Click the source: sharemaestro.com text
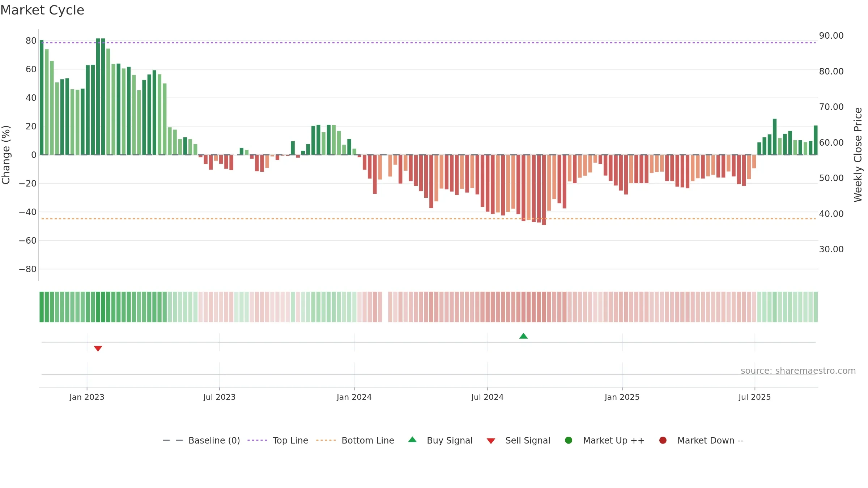This screenshot has width=868, height=488. [x=798, y=371]
